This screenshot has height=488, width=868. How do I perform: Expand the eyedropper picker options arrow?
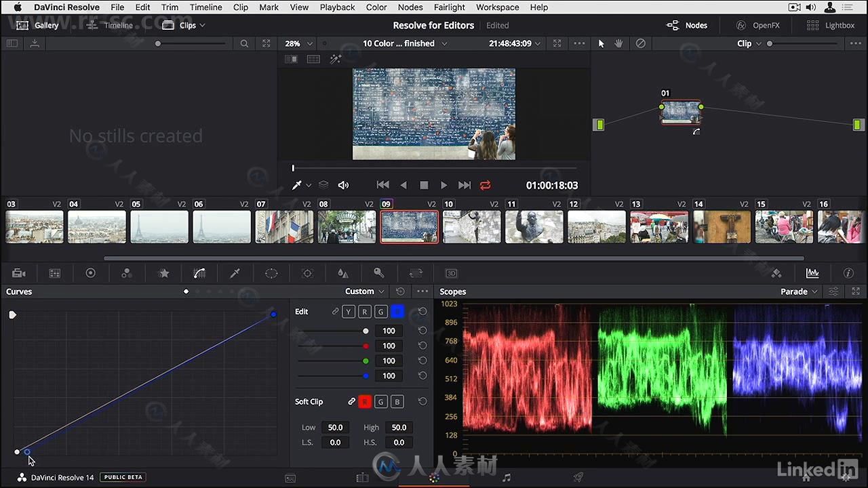[x=309, y=185]
